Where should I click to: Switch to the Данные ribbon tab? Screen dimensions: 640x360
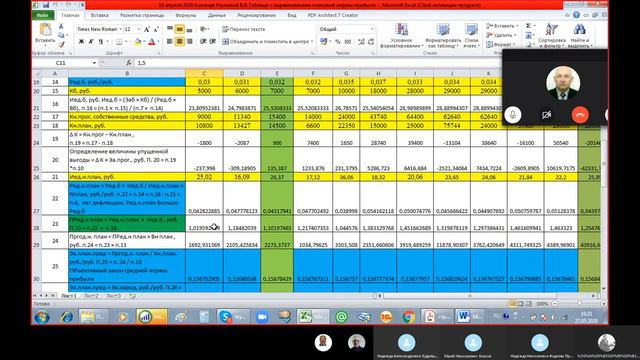(x=217, y=15)
